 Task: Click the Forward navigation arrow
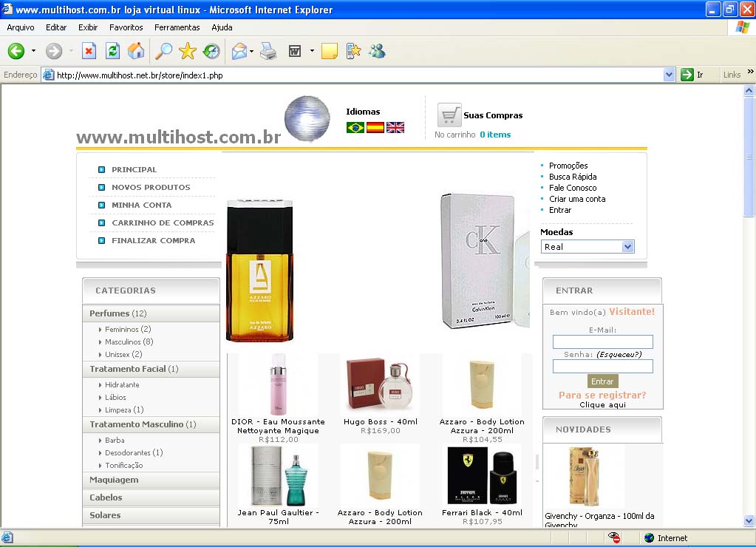(54, 51)
